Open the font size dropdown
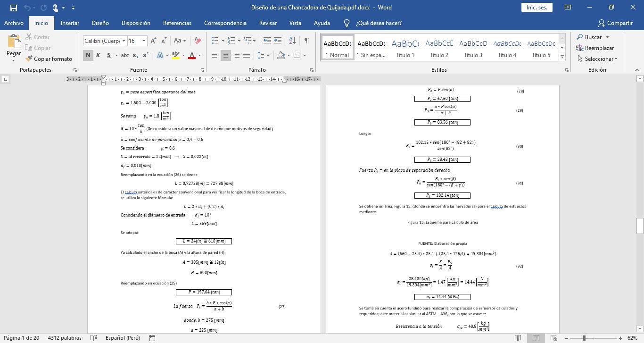644x343 pixels. click(x=144, y=41)
